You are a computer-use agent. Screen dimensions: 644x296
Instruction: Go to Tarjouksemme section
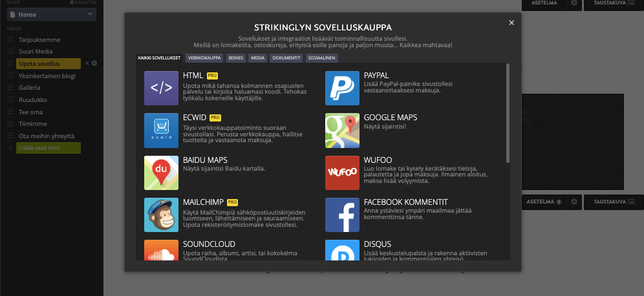tap(39, 40)
